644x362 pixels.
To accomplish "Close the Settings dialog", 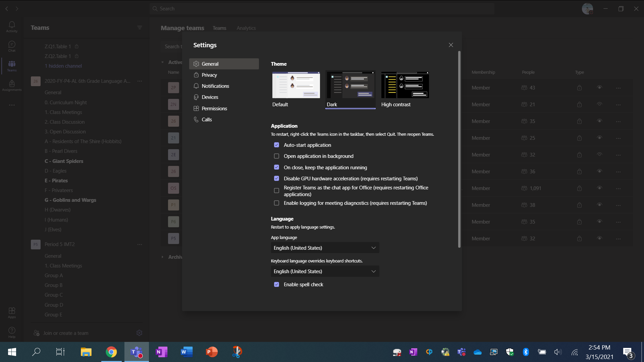I will click(451, 45).
